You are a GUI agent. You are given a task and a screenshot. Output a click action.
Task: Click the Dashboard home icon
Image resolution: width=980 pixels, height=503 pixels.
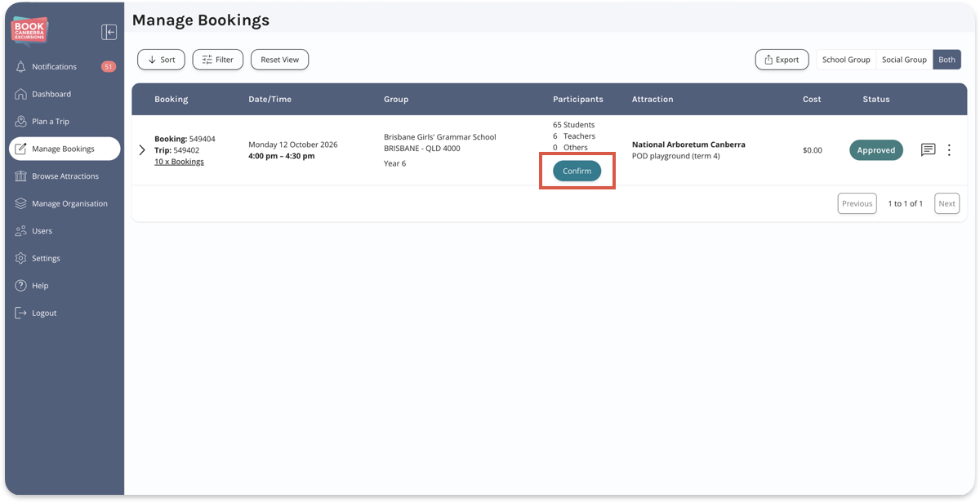pos(21,94)
